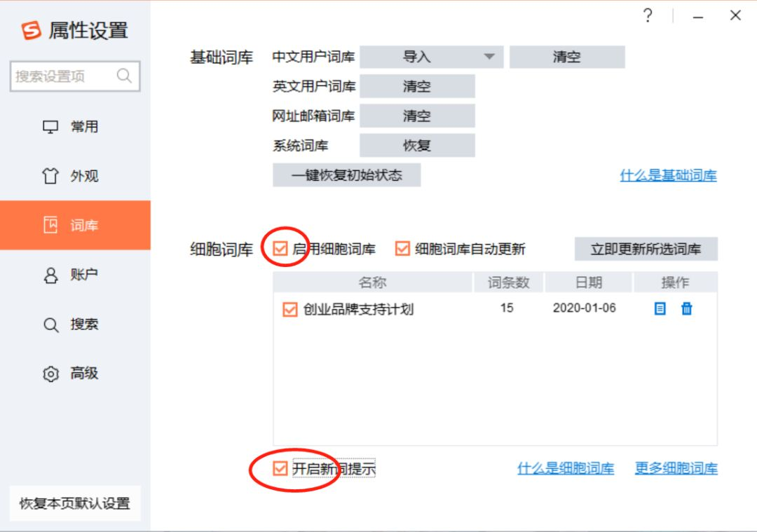Clear the 中文用户词库 with 清空
This screenshot has height=532, width=757.
(567, 57)
